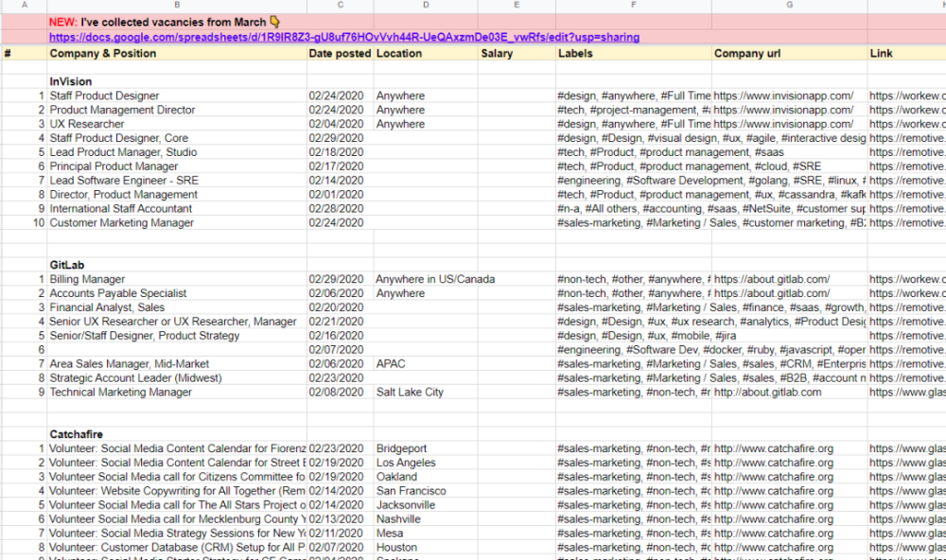Click the InVision group heading cell
Screen dimensions: 946x560
coord(71,81)
